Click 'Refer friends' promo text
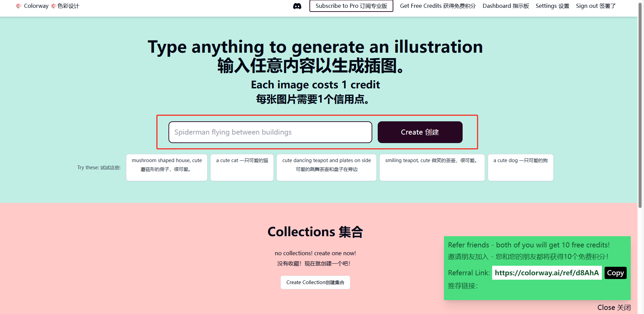644x314 pixels. [x=529, y=245]
